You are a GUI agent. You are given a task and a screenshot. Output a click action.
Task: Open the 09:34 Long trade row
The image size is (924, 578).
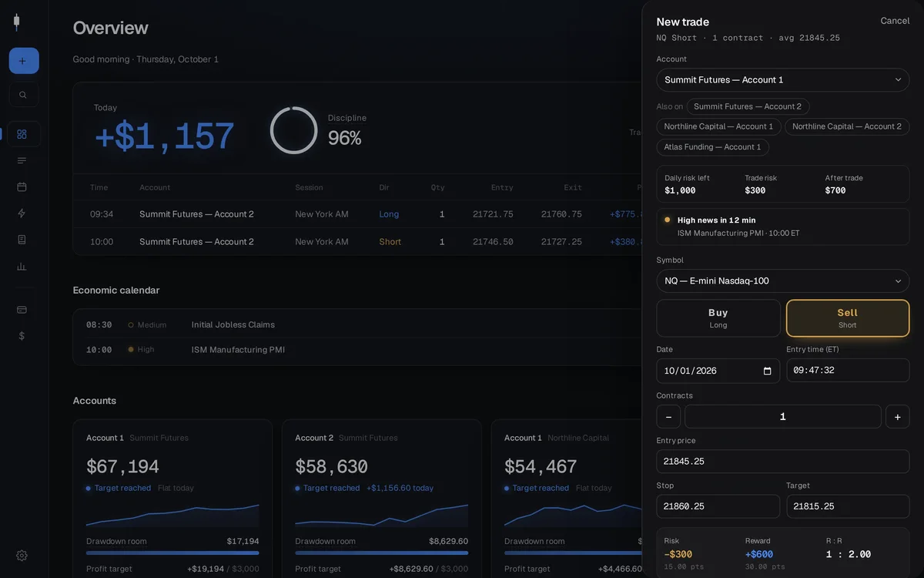coord(358,214)
